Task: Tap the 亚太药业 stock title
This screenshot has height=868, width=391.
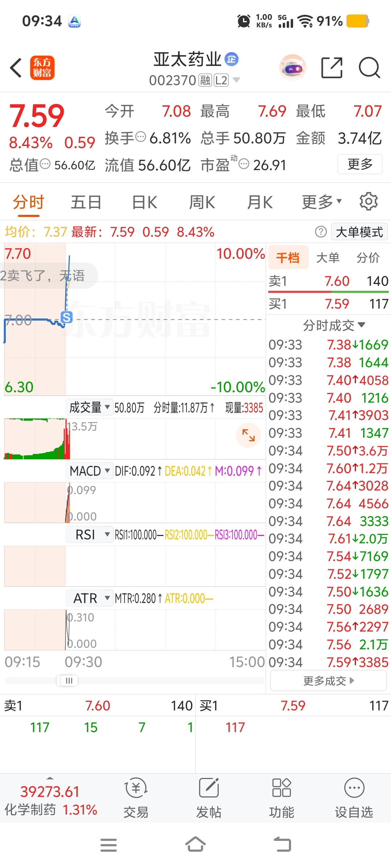Action: pos(187,59)
